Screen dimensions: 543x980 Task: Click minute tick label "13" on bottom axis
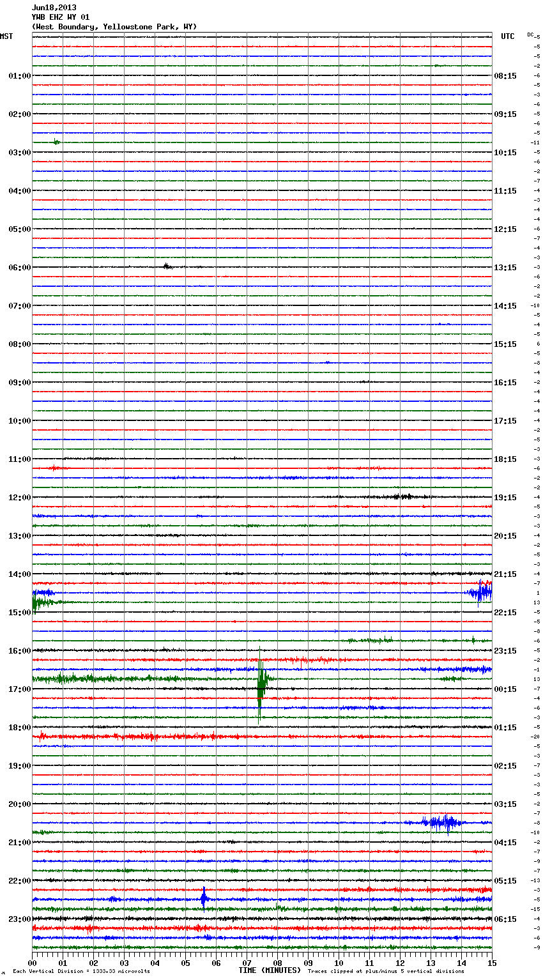(431, 963)
